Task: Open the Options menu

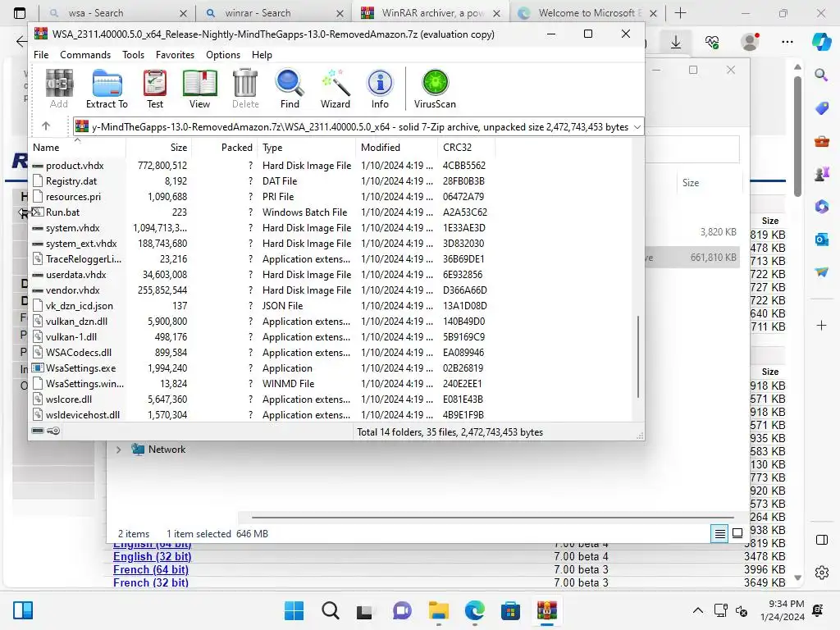Action: click(223, 55)
